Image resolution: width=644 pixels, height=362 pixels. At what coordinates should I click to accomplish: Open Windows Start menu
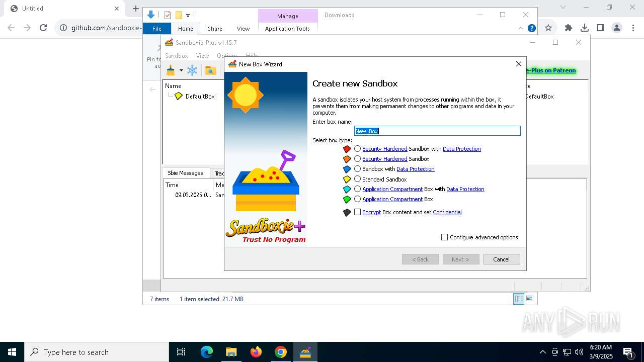point(12,352)
